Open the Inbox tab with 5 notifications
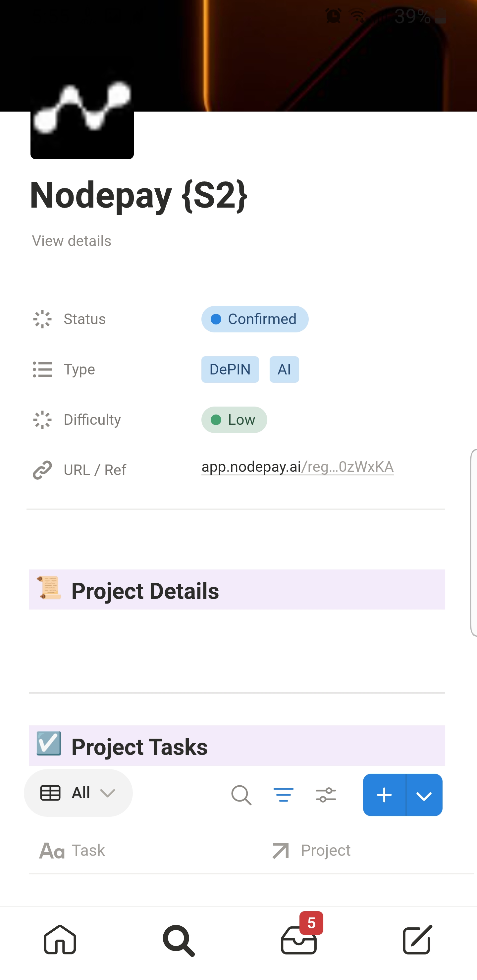 tap(299, 940)
